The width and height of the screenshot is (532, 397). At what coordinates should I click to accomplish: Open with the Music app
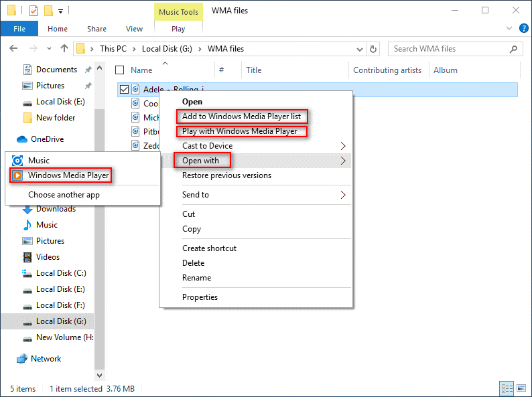click(x=83, y=161)
